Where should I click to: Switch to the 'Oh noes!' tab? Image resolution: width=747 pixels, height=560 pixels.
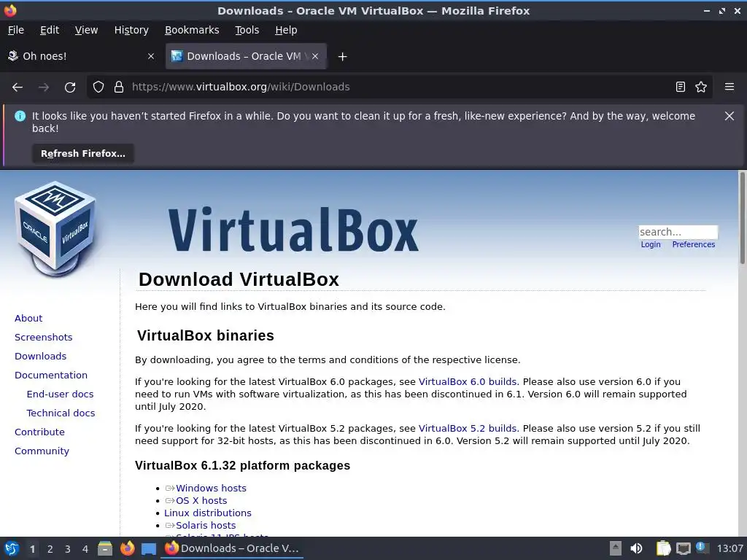81,56
